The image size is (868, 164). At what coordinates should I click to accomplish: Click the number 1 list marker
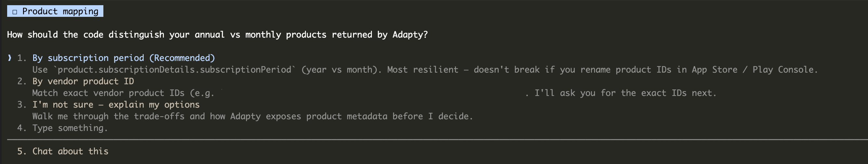(x=22, y=58)
